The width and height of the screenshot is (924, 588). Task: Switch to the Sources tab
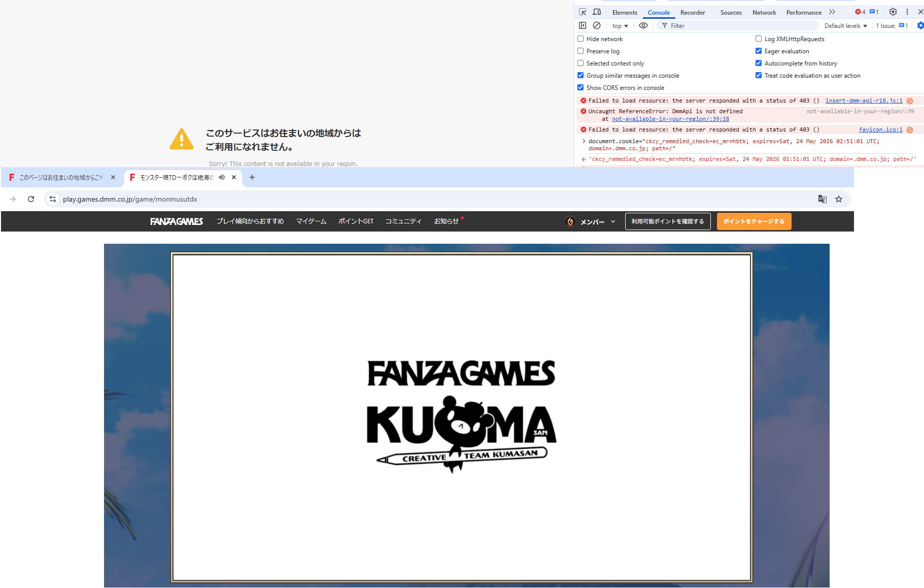click(x=731, y=13)
